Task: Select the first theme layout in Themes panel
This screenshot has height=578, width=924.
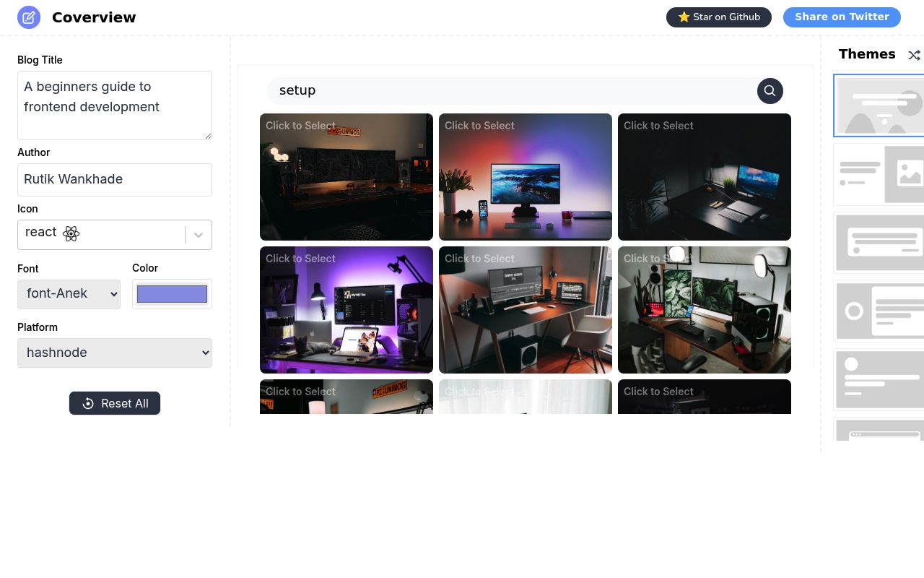Action: [879, 105]
